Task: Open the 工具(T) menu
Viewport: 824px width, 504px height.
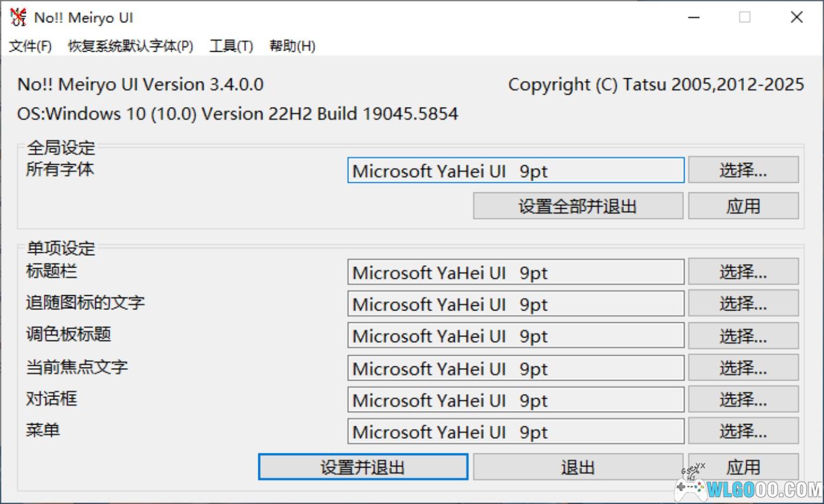Action: [x=231, y=46]
